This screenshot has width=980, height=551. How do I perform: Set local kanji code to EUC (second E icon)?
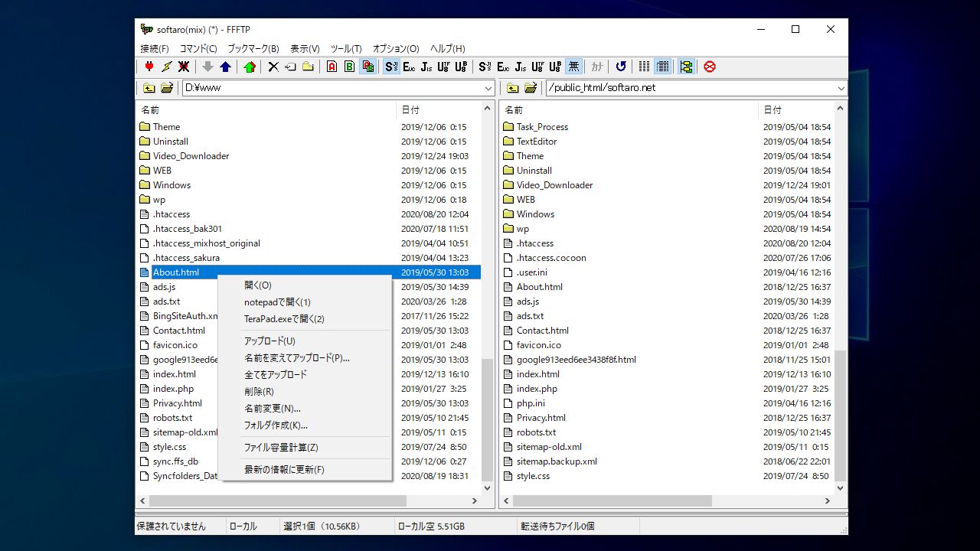(503, 67)
